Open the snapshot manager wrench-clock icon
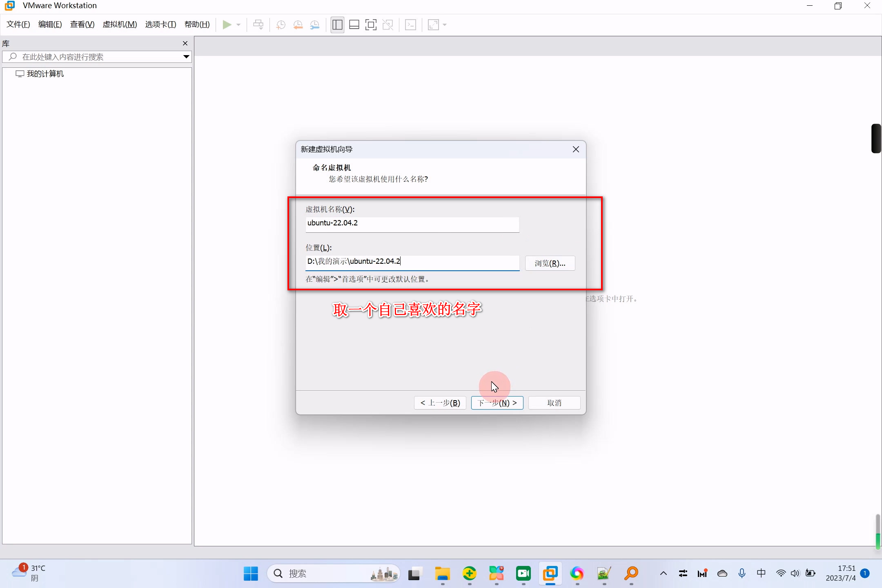 [x=314, y=25]
